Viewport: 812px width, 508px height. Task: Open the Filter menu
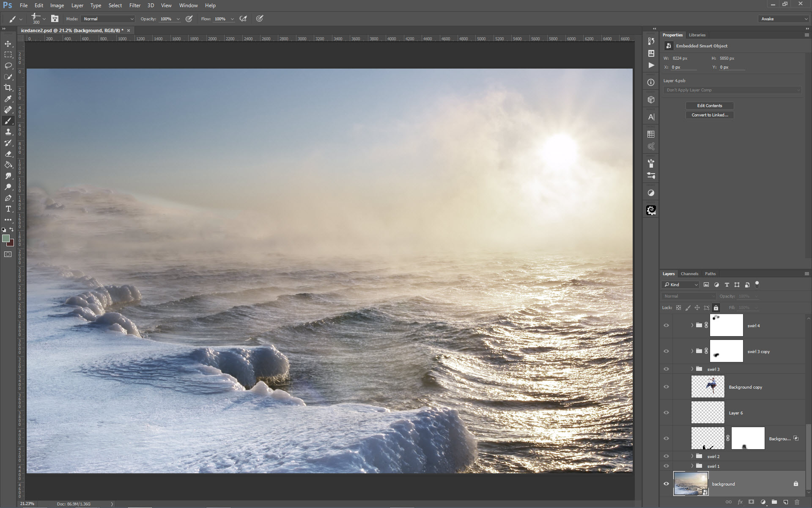[x=134, y=6]
